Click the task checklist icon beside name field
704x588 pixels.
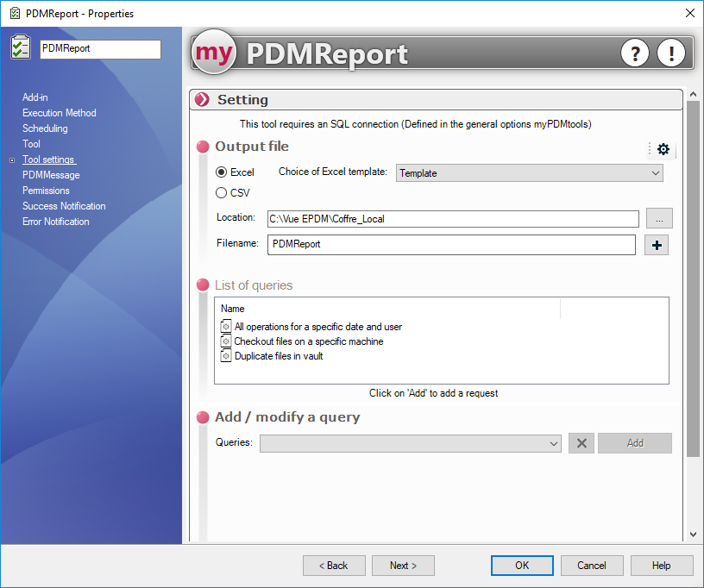(21, 48)
